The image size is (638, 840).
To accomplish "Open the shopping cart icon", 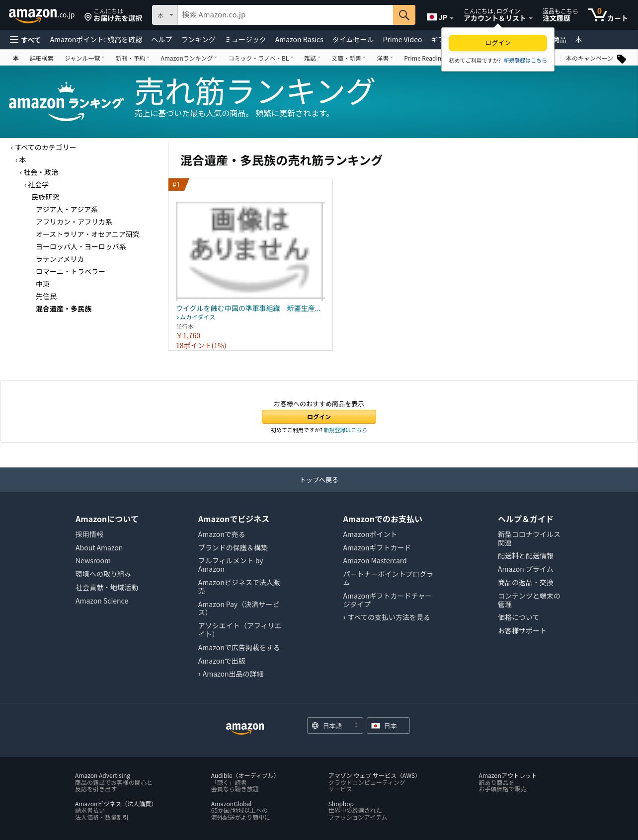I will 608,15.
